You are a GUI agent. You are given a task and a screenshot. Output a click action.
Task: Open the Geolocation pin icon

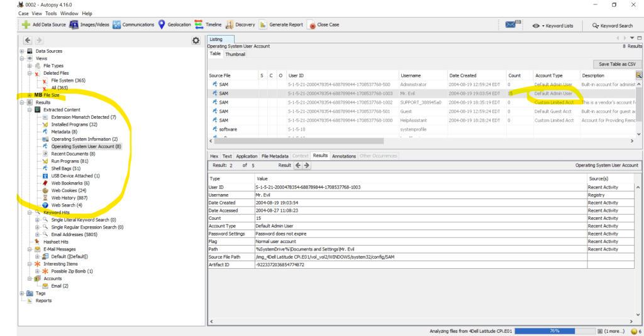162,25
